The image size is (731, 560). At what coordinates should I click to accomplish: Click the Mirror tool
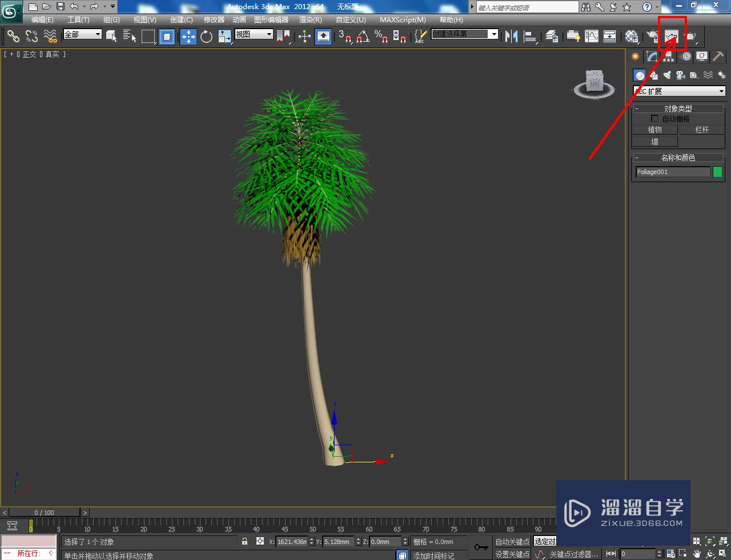coord(512,37)
